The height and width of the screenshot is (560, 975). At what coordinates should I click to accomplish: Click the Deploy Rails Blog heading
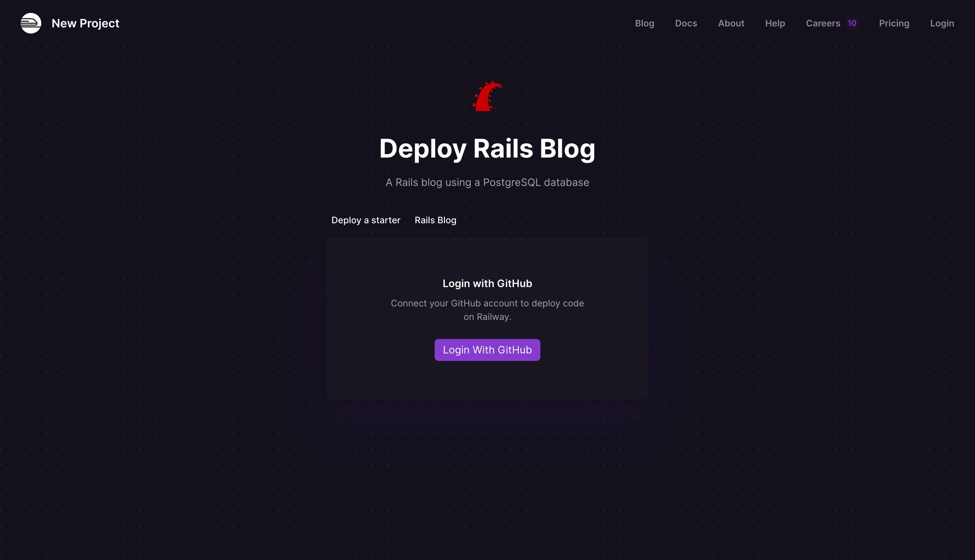(487, 149)
